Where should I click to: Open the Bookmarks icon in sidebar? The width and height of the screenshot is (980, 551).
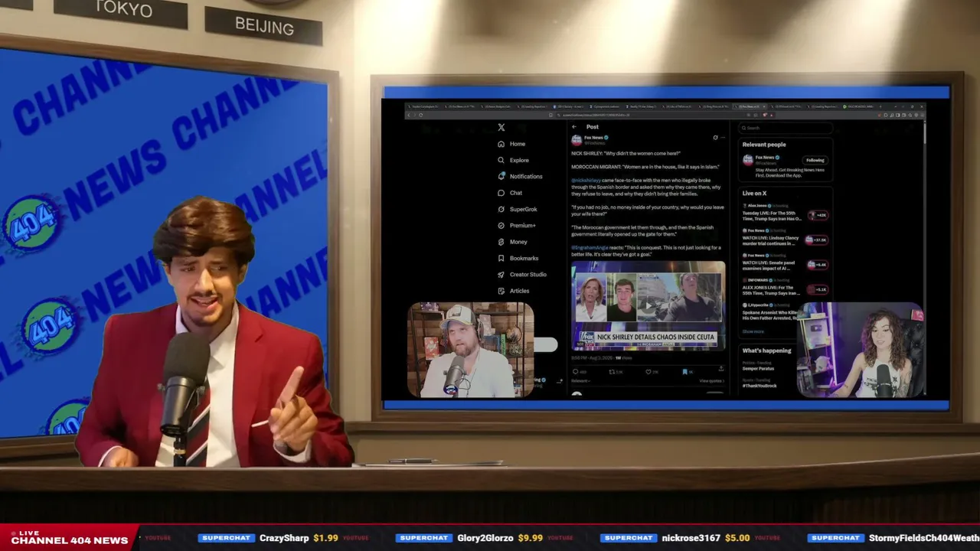point(501,258)
